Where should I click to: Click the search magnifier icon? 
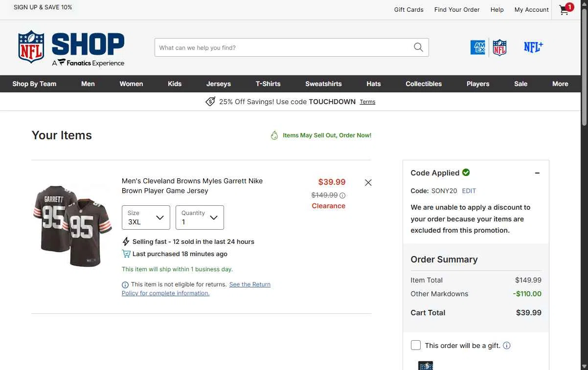pyautogui.click(x=418, y=47)
